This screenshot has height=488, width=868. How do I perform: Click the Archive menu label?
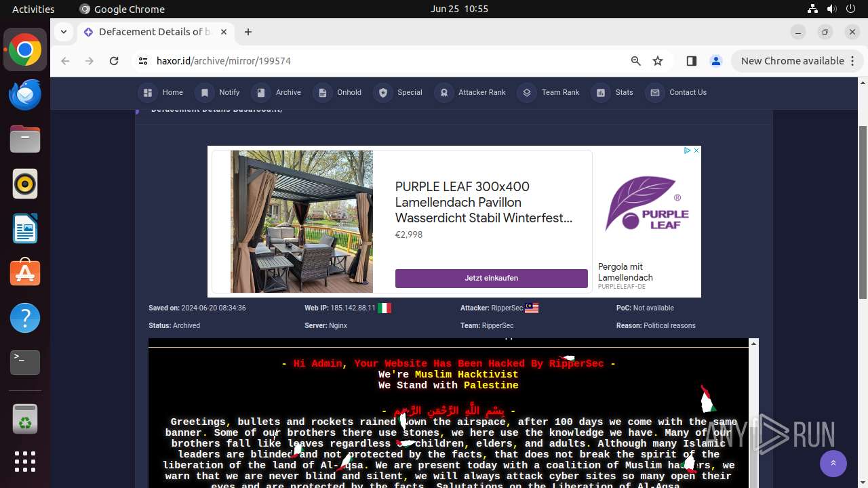coord(288,93)
